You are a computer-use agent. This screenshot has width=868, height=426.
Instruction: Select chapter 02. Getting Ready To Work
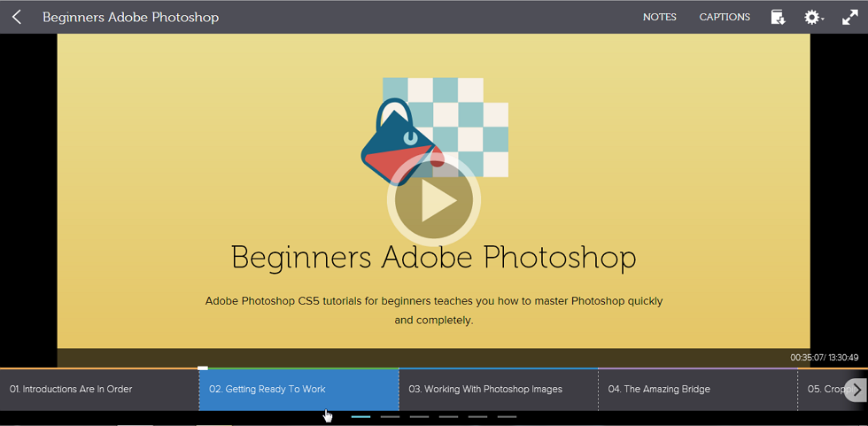click(x=299, y=390)
